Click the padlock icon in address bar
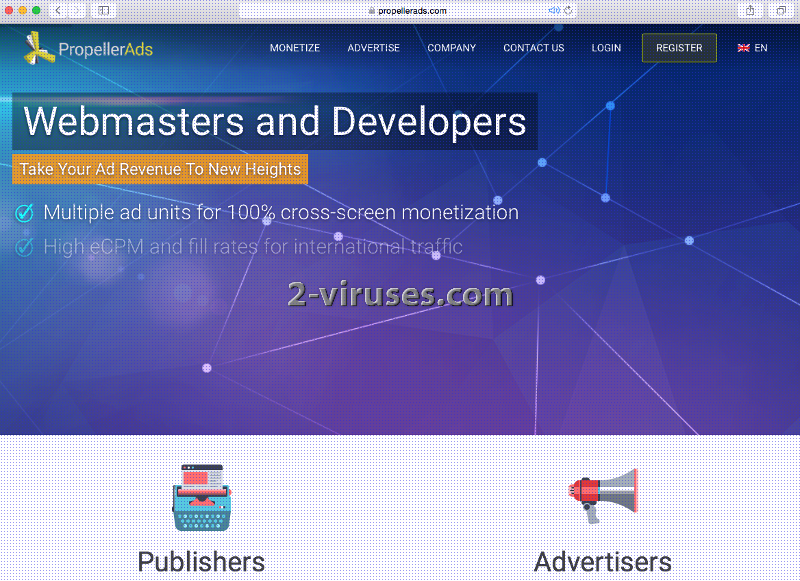The image size is (800, 581). pos(372,11)
